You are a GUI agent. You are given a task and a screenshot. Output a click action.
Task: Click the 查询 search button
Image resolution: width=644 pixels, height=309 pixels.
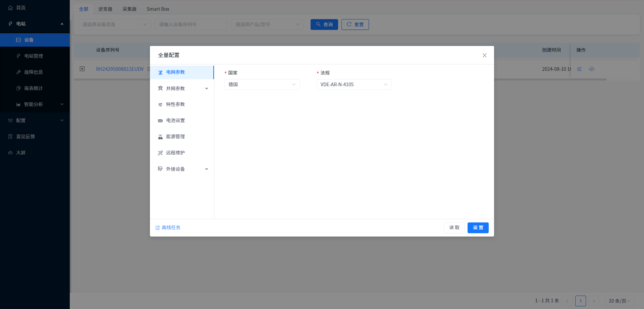[x=324, y=24]
